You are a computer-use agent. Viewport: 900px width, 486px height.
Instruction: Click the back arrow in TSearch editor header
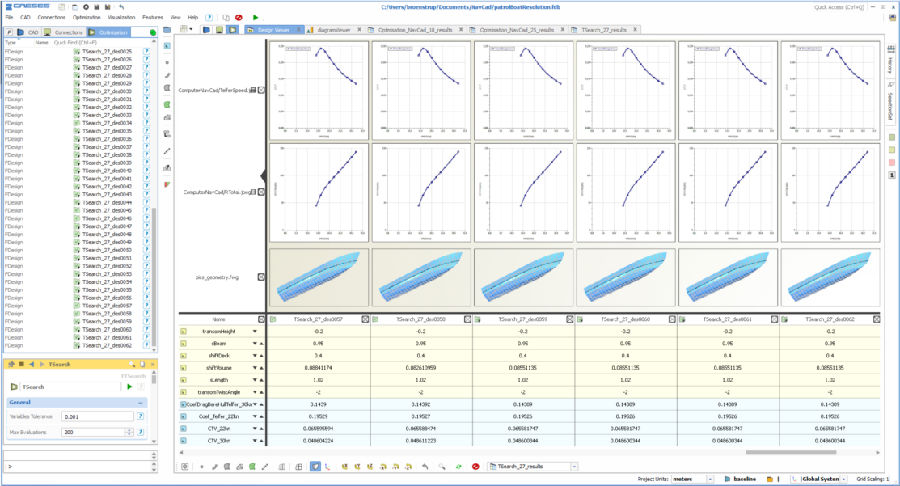(31, 364)
